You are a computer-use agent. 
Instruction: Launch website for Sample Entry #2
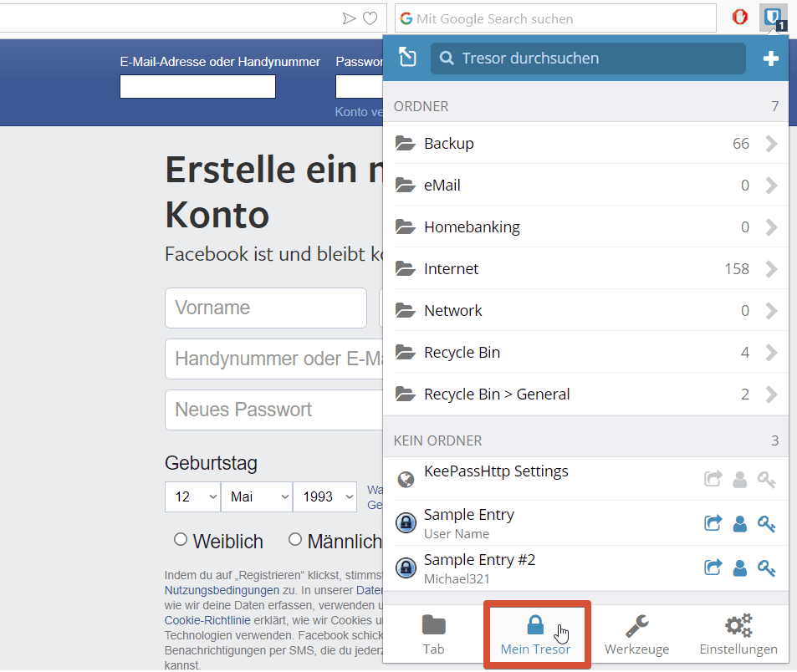point(713,568)
